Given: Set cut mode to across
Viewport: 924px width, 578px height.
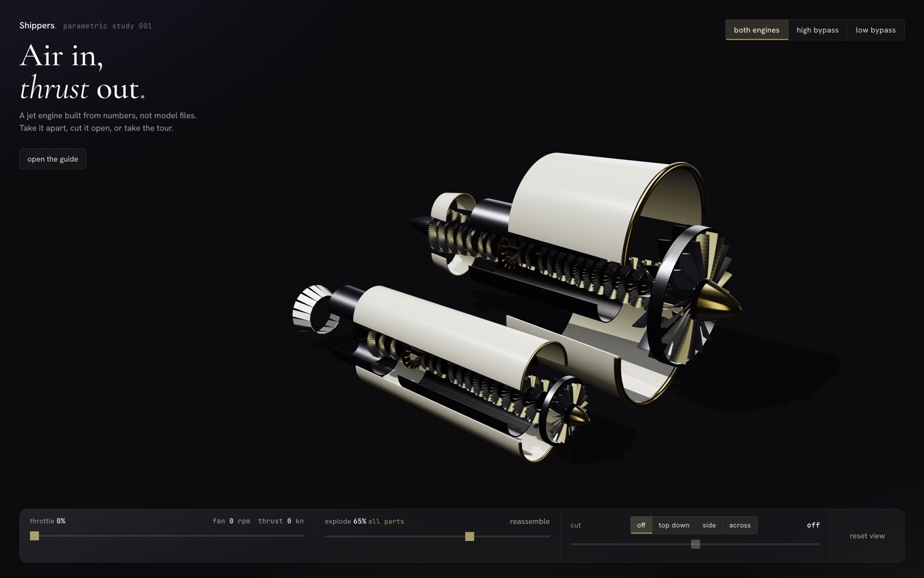Looking at the screenshot, I should [x=740, y=525].
